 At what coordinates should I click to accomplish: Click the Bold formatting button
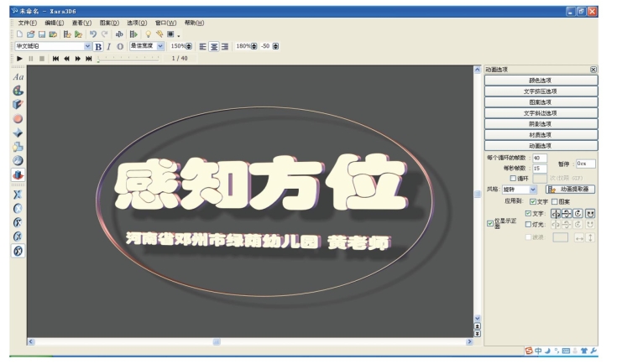[98, 46]
